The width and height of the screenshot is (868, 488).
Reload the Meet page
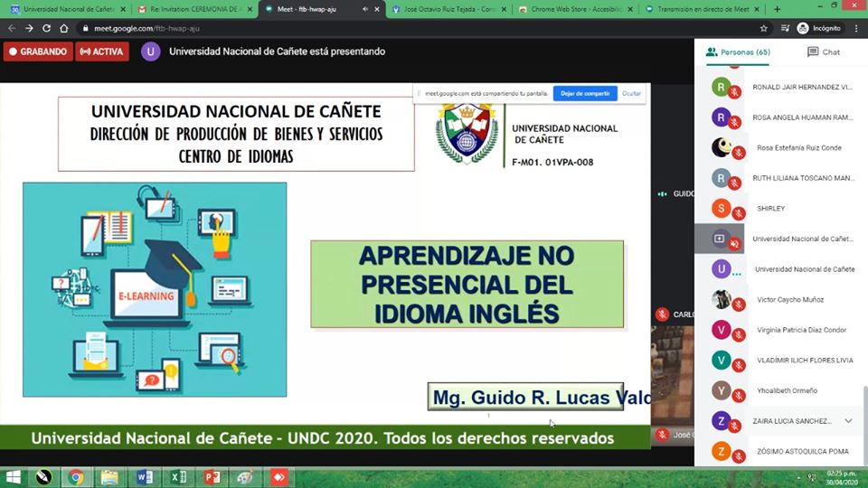46,28
